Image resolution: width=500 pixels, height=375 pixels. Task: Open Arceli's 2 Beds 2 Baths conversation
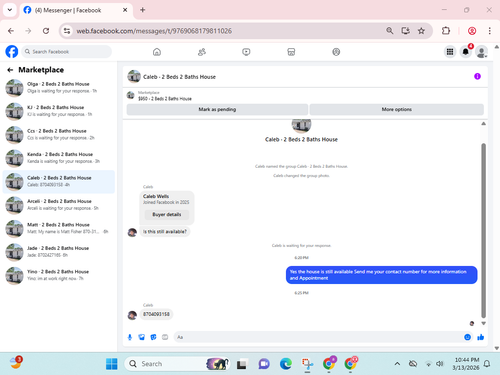pos(59,205)
